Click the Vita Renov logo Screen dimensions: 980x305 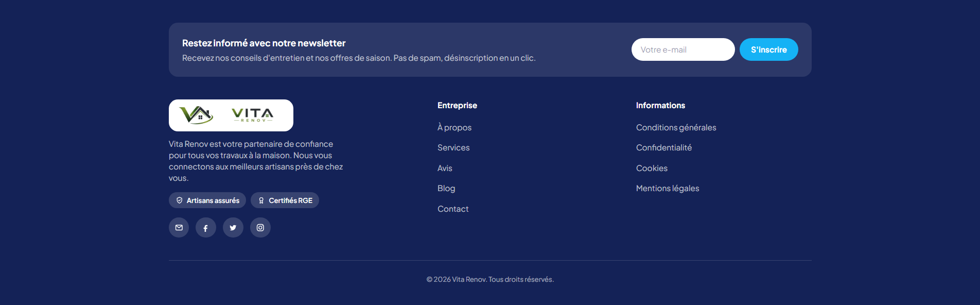pyautogui.click(x=231, y=115)
